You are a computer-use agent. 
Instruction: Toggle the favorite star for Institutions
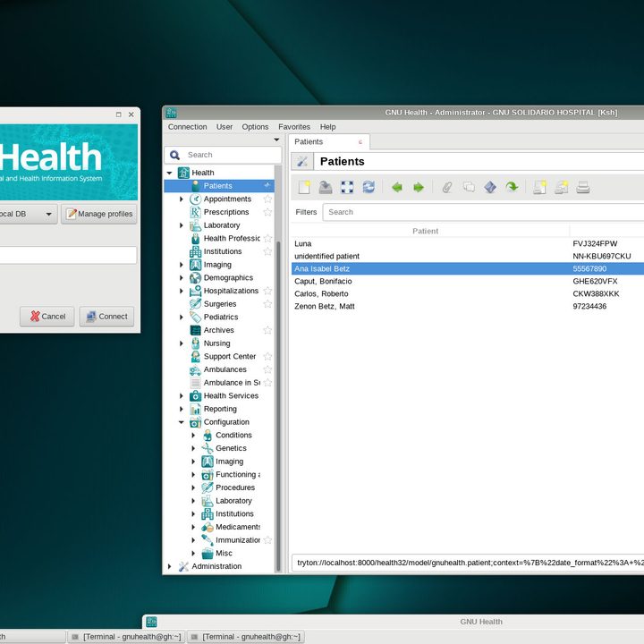click(267, 251)
